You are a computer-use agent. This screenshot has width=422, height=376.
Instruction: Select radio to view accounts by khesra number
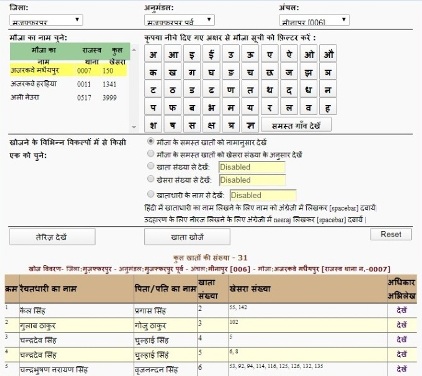151,154
